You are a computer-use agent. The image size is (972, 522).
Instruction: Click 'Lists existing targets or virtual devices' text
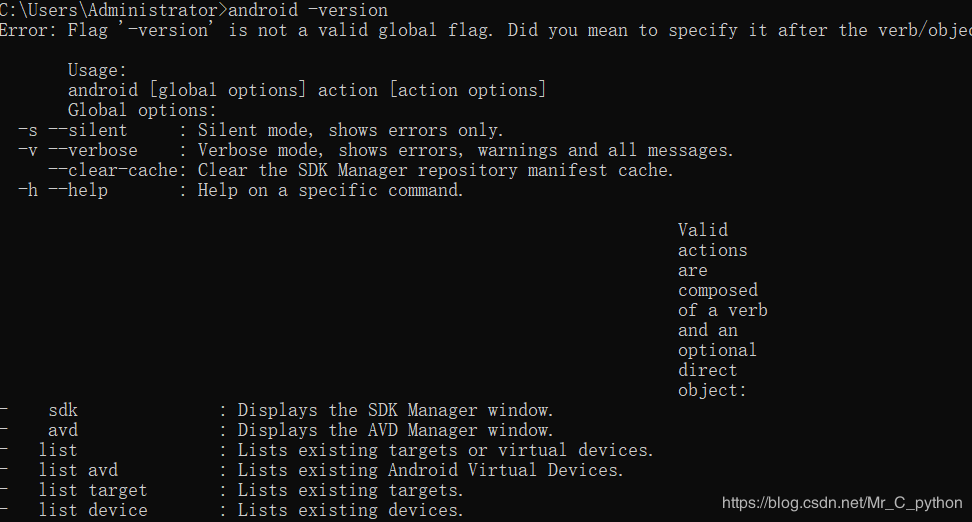[x=445, y=450]
